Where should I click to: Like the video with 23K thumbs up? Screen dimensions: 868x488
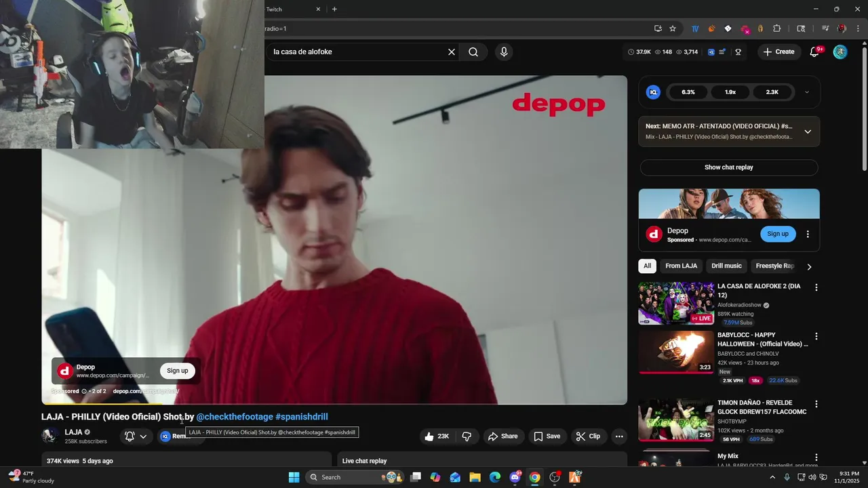[x=436, y=436]
